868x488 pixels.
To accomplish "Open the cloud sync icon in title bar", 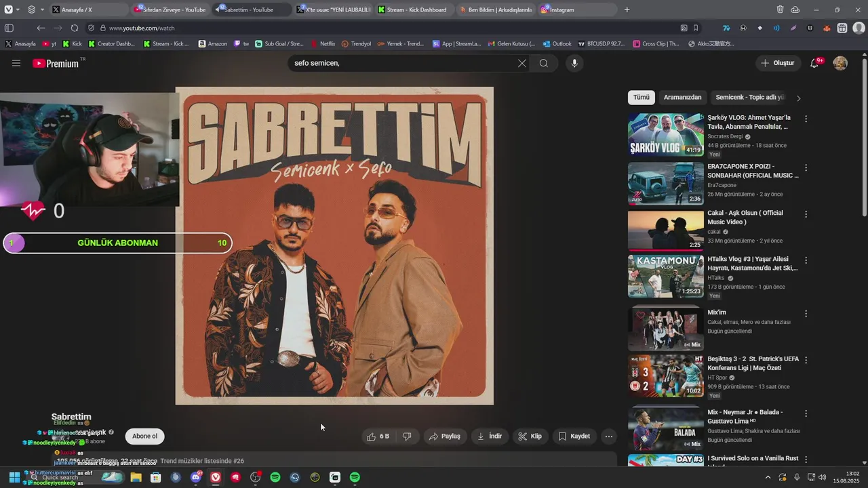I will 795,9.
